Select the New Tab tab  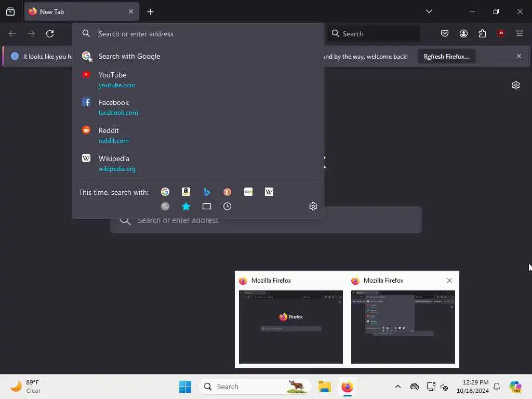click(x=82, y=11)
